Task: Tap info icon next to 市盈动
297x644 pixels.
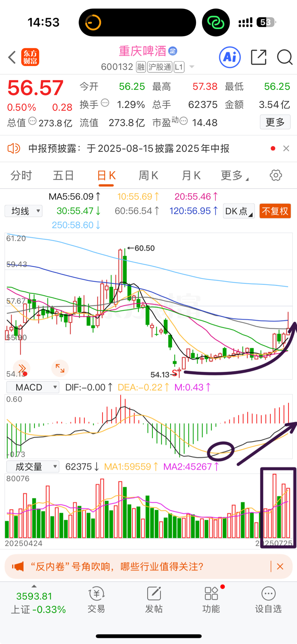Action: (184, 121)
